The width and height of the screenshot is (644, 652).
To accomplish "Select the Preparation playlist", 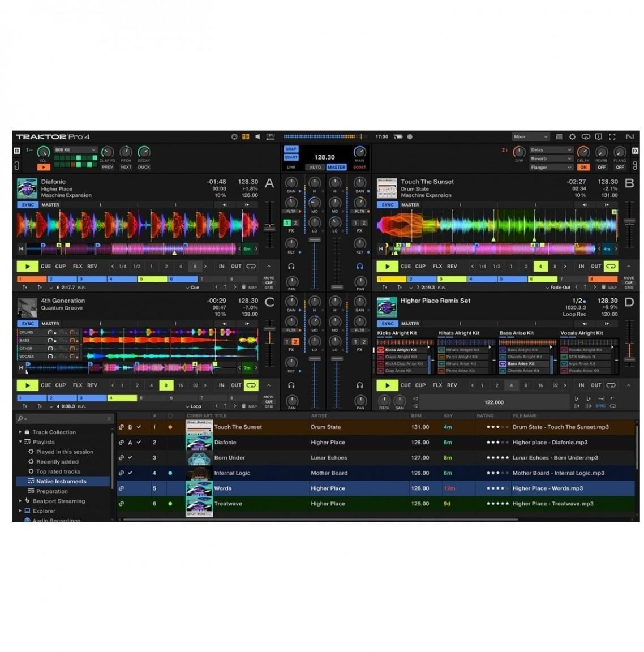I will pos(52,491).
